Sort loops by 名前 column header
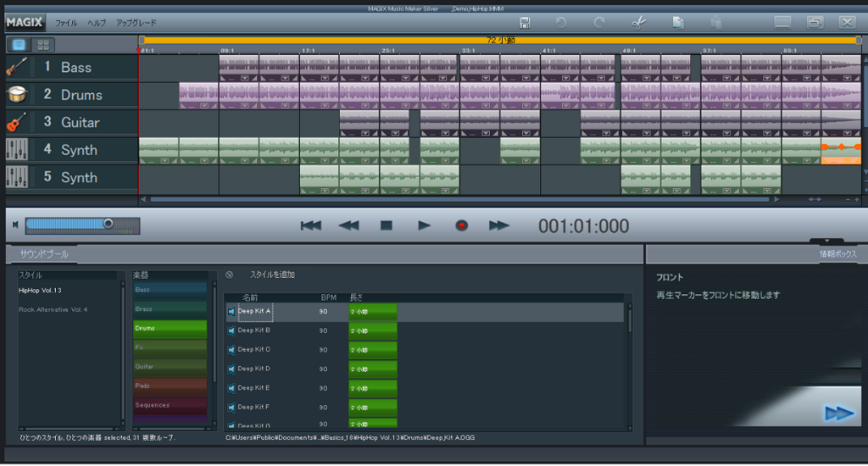868x466 pixels. tap(250, 297)
